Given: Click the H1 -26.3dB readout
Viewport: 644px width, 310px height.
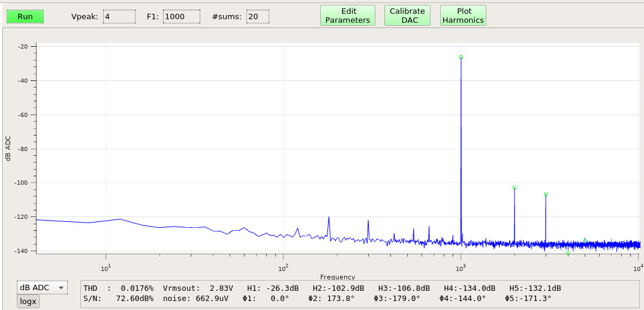Looking at the screenshot, I should [273, 288].
